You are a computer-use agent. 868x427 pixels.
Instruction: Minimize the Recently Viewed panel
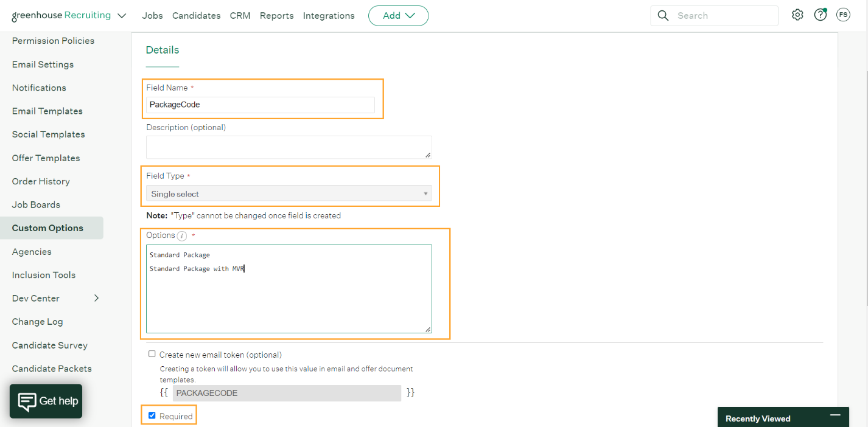pos(835,415)
